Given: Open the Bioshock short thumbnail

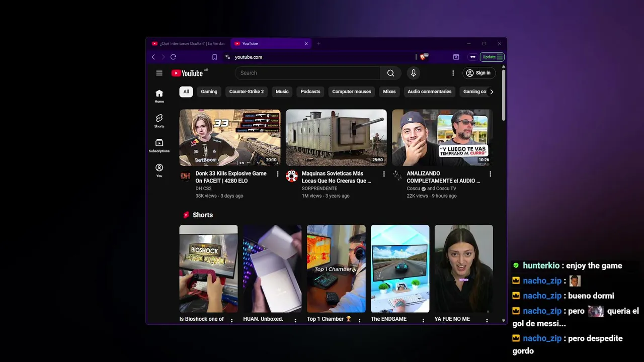Looking at the screenshot, I should [208, 268].
